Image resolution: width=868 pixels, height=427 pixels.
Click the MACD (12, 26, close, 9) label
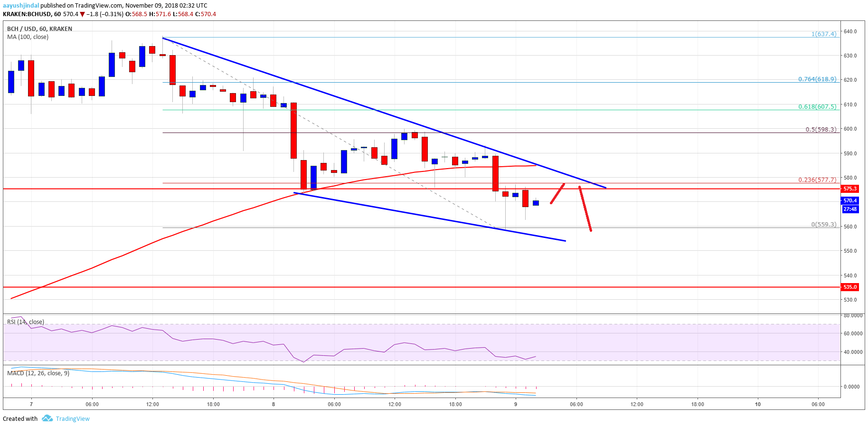(38, 373)
